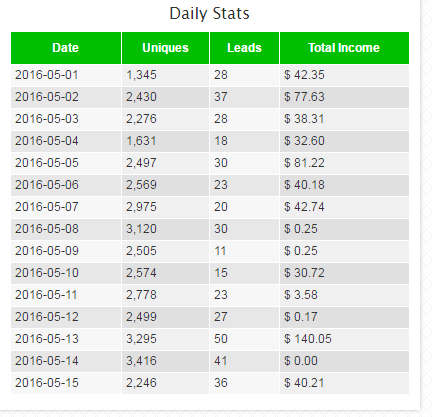Click the Leads column header
The image size is (432, 417).
tap(244, 48)
